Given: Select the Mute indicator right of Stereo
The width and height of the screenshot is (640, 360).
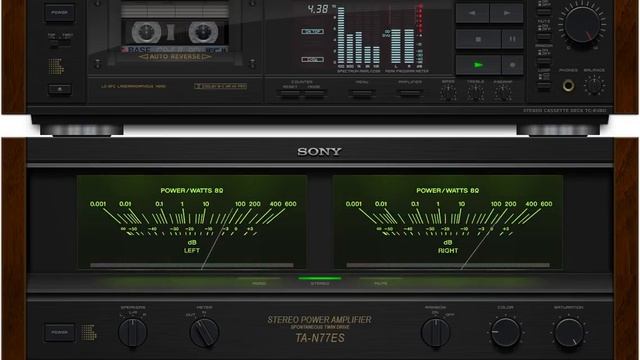Looking at the screenshot, I should (x=380, y=281).
